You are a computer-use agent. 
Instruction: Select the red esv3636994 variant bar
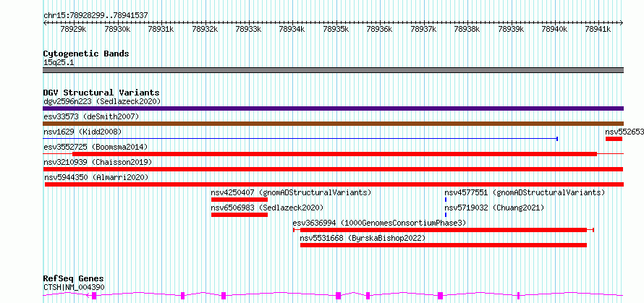click(444, 230)
